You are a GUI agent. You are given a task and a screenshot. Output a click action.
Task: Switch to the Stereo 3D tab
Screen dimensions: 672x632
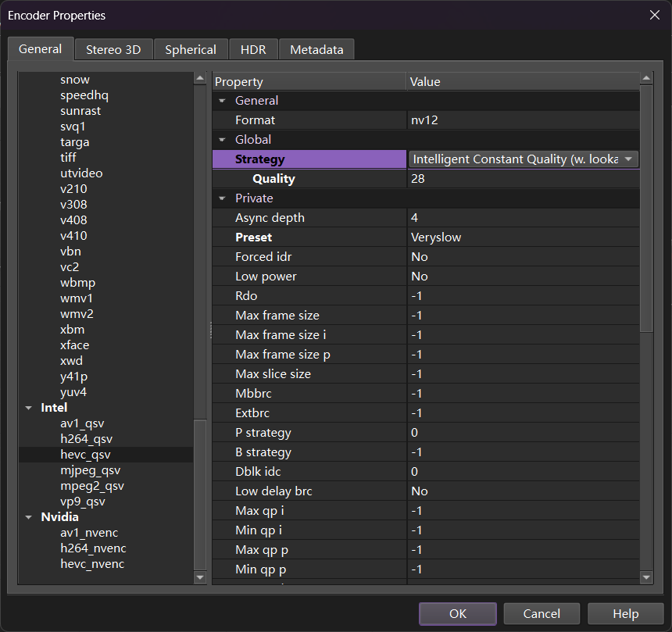coord(113,49)
